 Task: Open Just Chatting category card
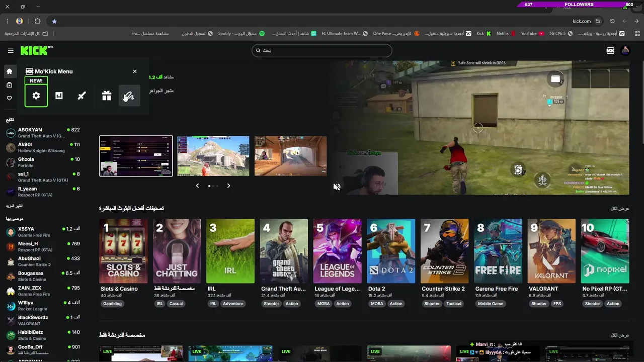point(177,251)
